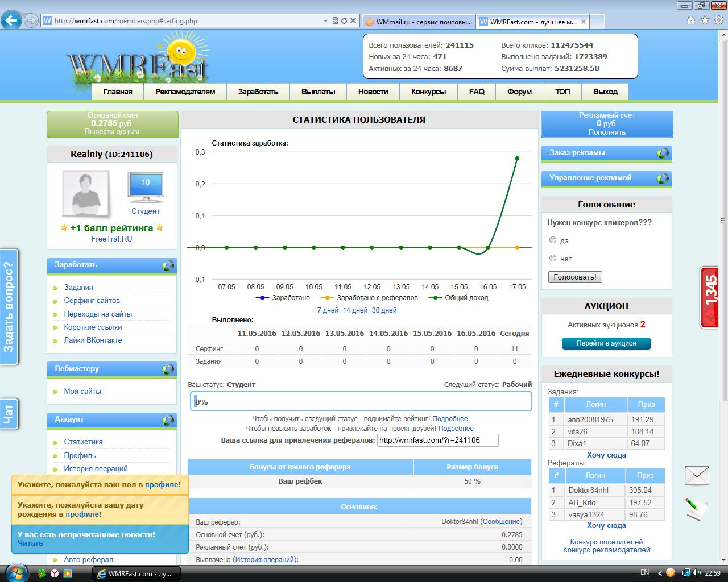Open Мои сайты in the sidebar
This screenshot has height=582, width=728.
click(82, 391)
